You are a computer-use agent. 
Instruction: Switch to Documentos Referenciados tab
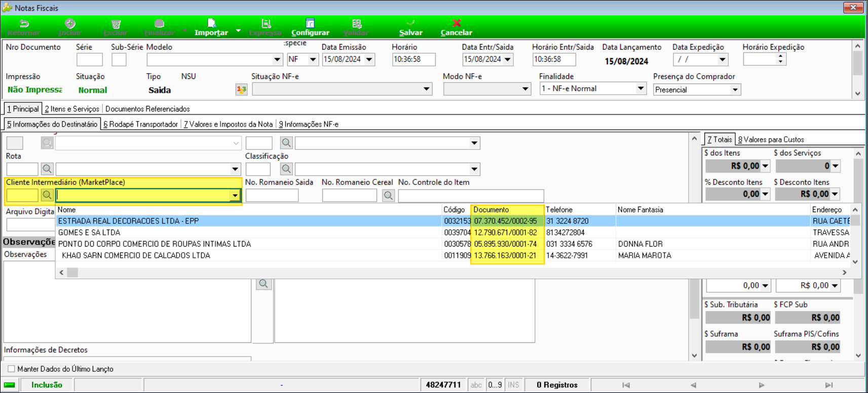pyautogui.click(x=147, y=109)
